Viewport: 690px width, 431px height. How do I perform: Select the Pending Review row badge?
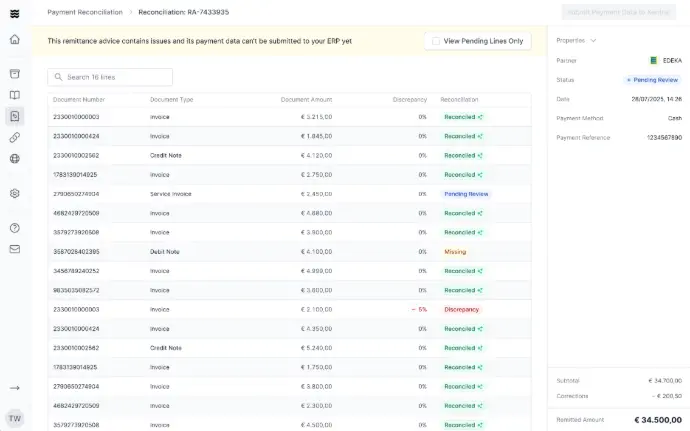click(x=466, y=194)
